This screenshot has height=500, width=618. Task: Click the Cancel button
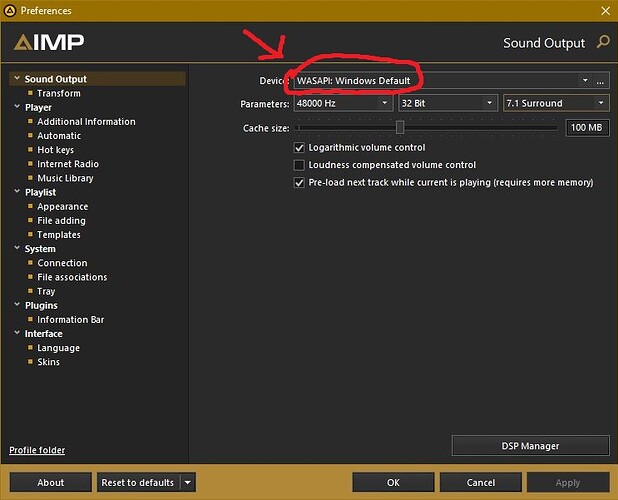click(x=480, y=482)
